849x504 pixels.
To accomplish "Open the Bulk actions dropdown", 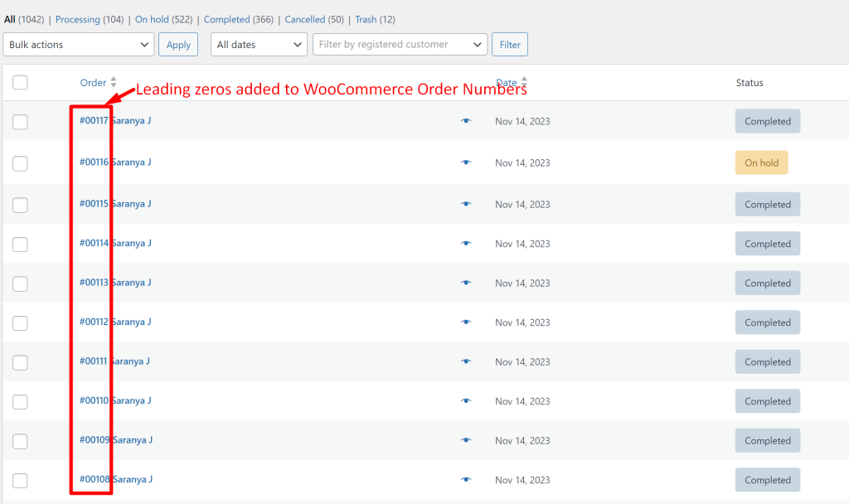I will tap(79, 45).
